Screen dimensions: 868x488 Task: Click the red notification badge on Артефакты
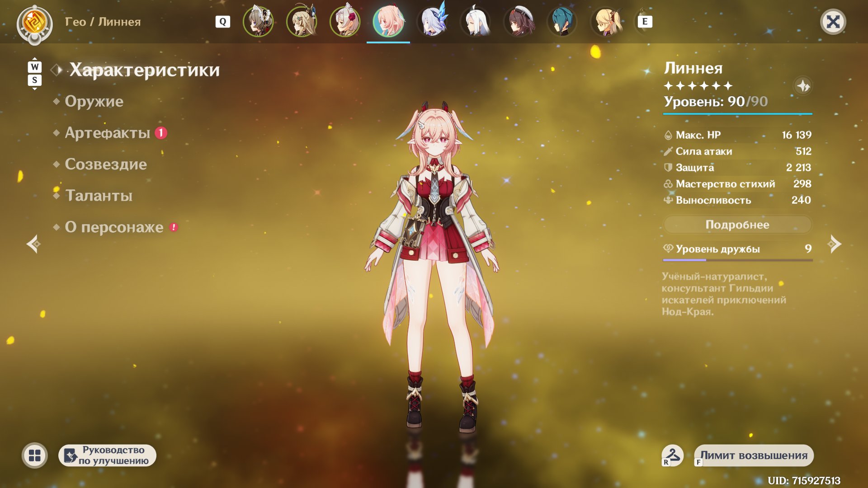click(161, 133)
